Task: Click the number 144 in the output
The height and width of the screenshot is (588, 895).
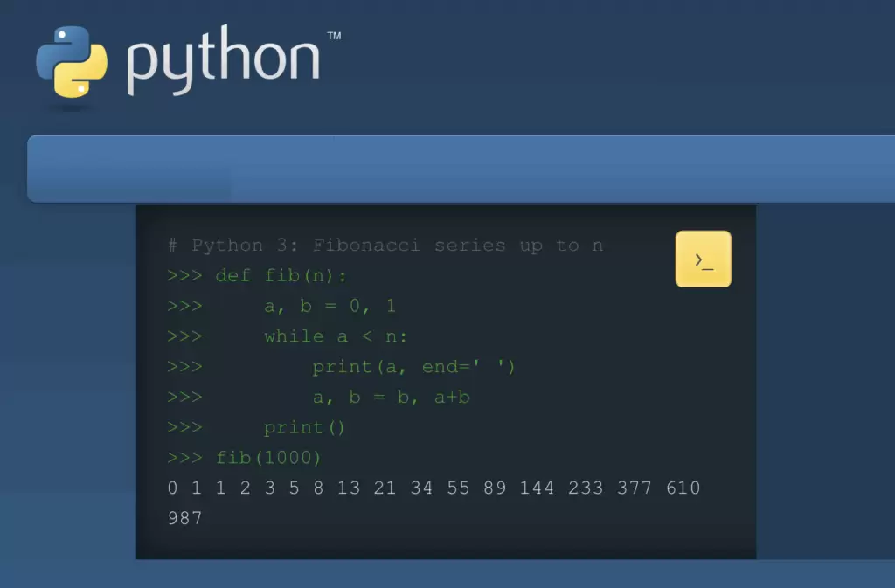Action: pos(537,488)
